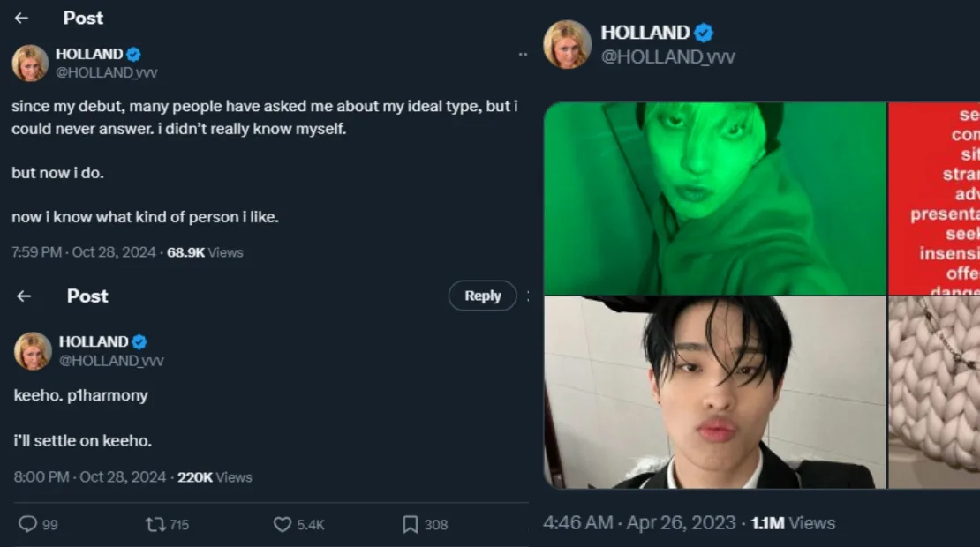Open the @HOLLAND_vvv handle in the right post
The width and height of the screenshot is (980, 547).
coord(667,57)
